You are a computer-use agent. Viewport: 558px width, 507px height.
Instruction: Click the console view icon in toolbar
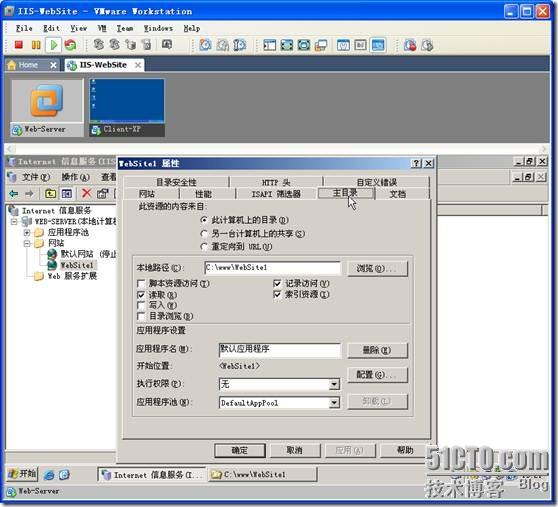tap(343, 45)
